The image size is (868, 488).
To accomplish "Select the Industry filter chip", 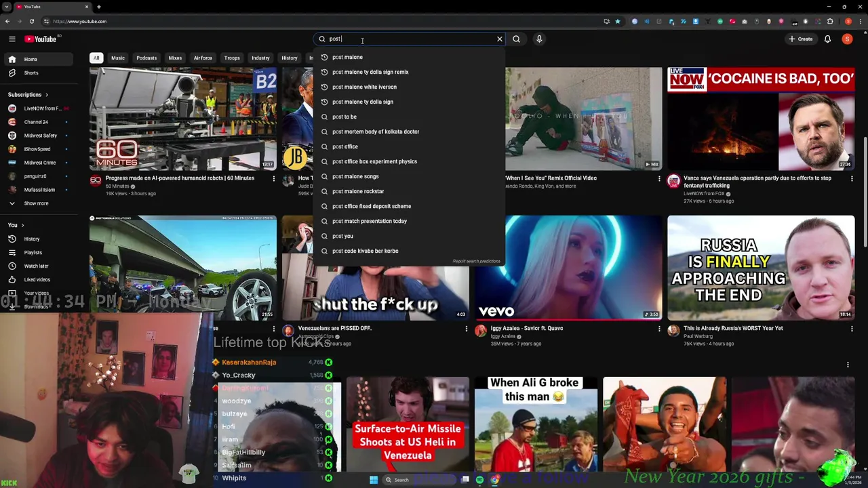I will [x=260, y=58].
